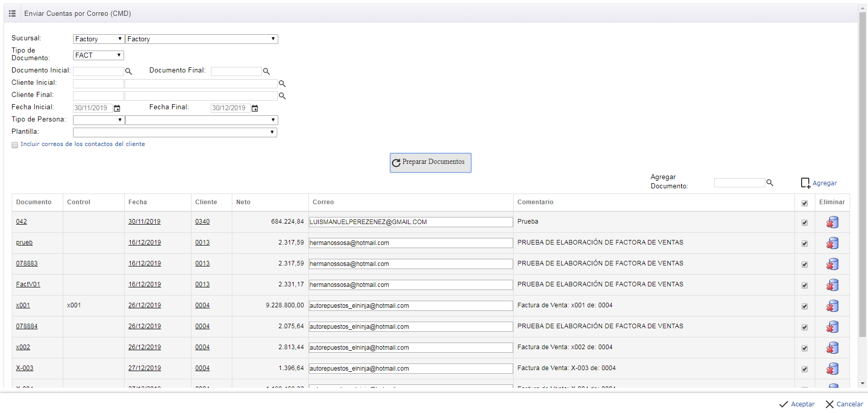868x413 pixels.
Task: Open the list menu icon beside the title
Action: pyautogui.click(x=12, y=13)
